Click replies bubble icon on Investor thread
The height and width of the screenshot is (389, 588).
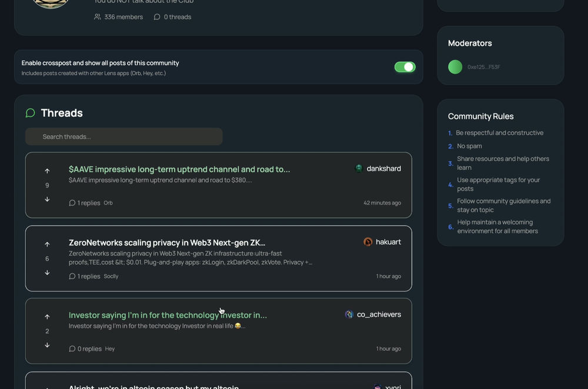(x=72, y=348)
